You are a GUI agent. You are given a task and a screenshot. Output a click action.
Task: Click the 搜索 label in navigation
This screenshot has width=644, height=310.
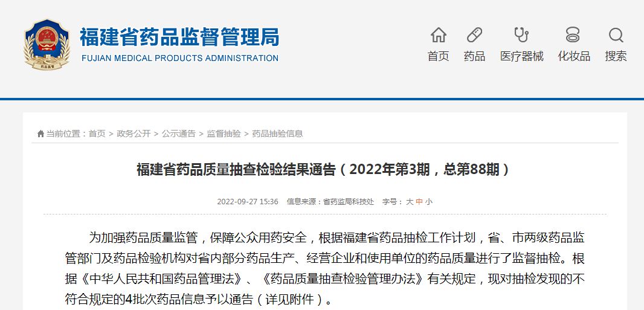(x=616, y=56)
